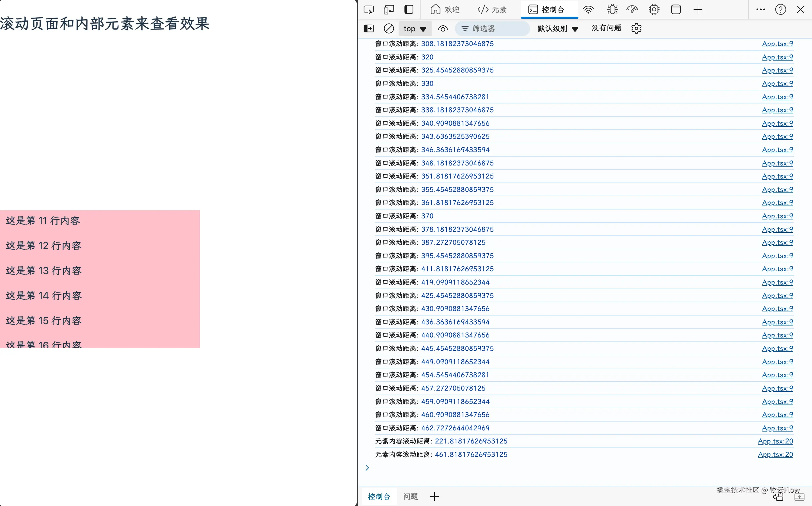
Task: Open the Network (wifi) tool icon
Action: point(588,10)
